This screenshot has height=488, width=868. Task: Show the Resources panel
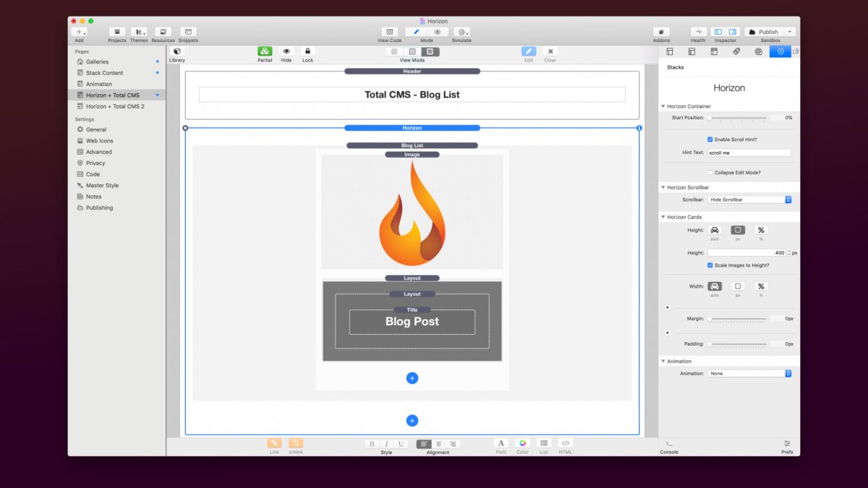[163, 32]
